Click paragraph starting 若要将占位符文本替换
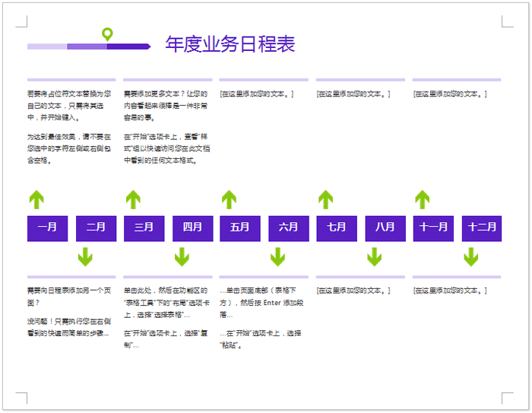The height and width of the screenshot is (413, 532). [x=69, y=106]
